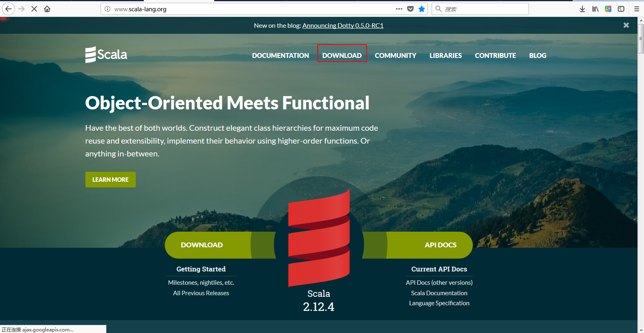Screen dimensions: 644x333
Task: Dismiss the blog announcement banner
Action: [626, 25]
